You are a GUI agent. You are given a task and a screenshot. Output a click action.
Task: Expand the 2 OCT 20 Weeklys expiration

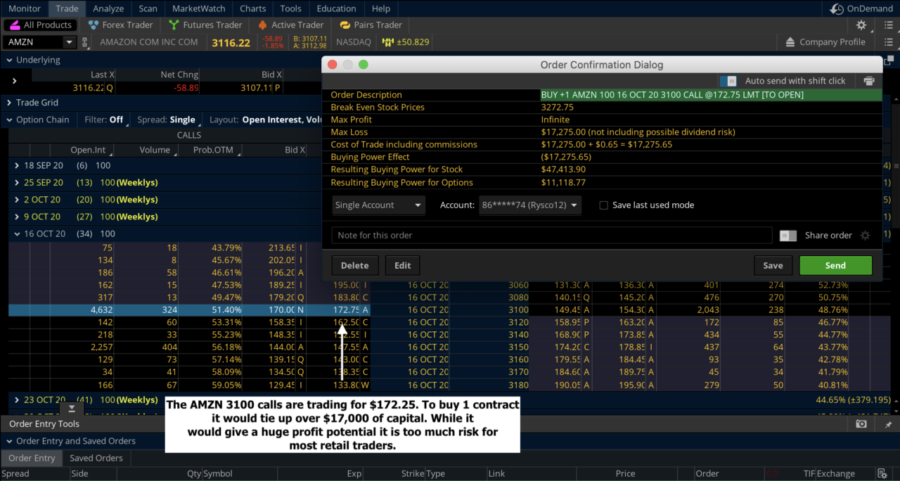[x=17, y=200]
